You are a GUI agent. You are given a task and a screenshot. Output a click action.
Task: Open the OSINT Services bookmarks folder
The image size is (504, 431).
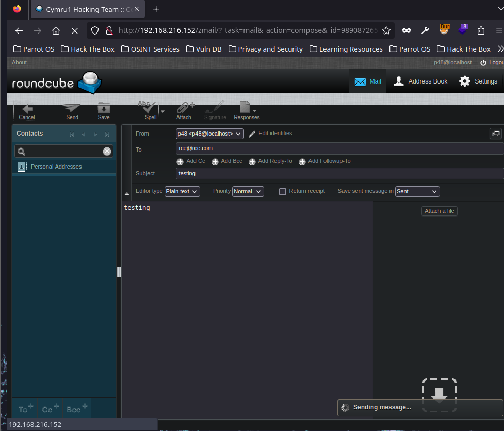pyautogui.click(x=150, y=49)
